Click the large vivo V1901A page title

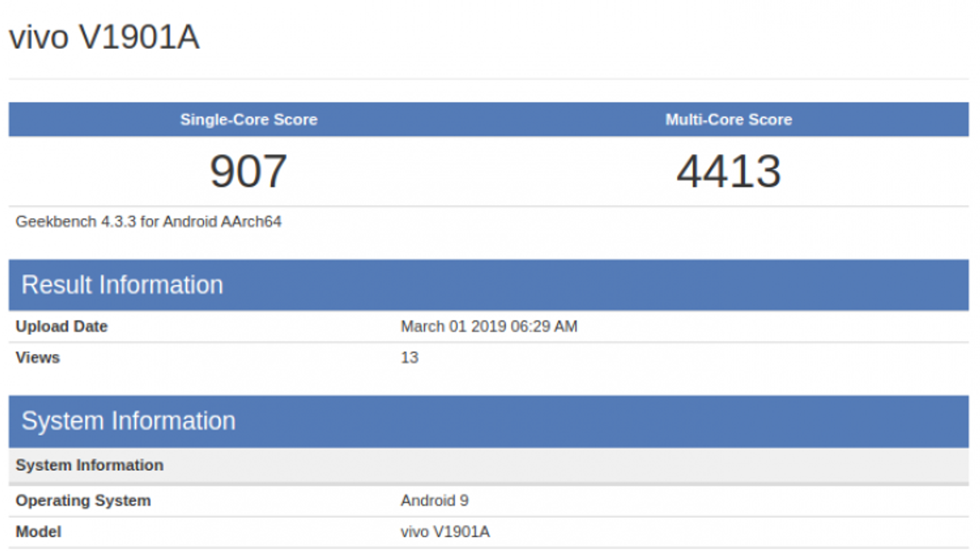tap(104, 37)
